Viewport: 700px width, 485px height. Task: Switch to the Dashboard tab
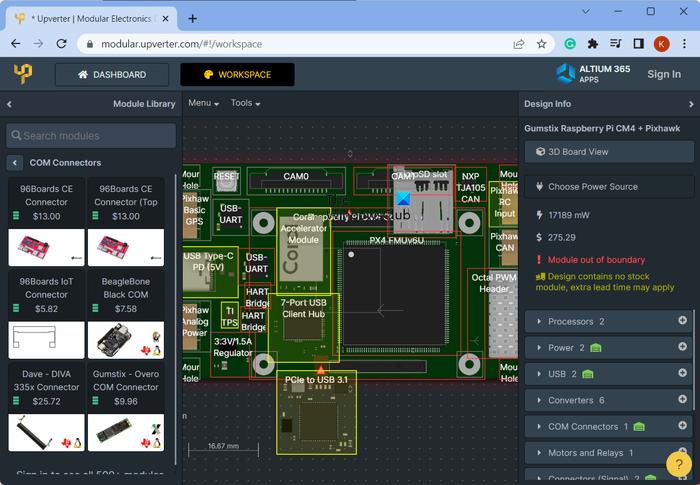111,75
